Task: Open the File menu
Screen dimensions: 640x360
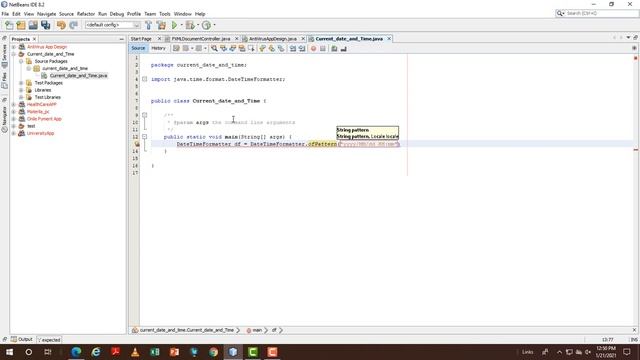Action: click(x=5, y=14)
